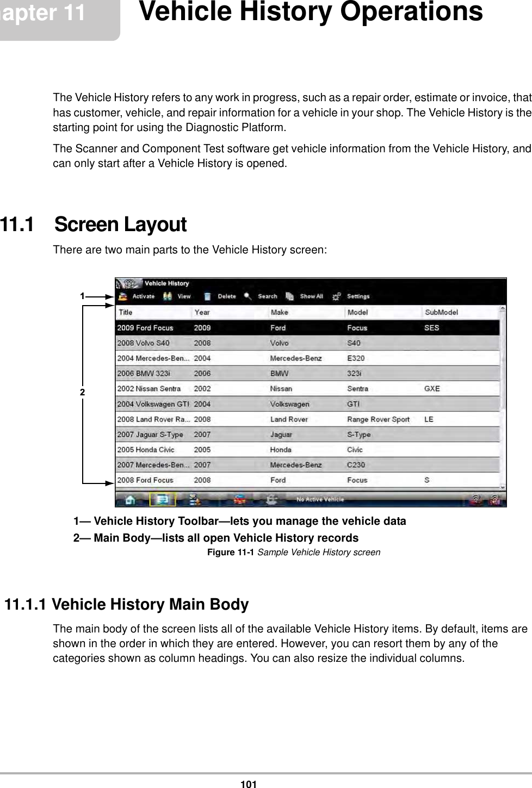532x788 pixels.
Task: Click the gray vehicle connection icon in bottom bar
Action: pos(272,499)
